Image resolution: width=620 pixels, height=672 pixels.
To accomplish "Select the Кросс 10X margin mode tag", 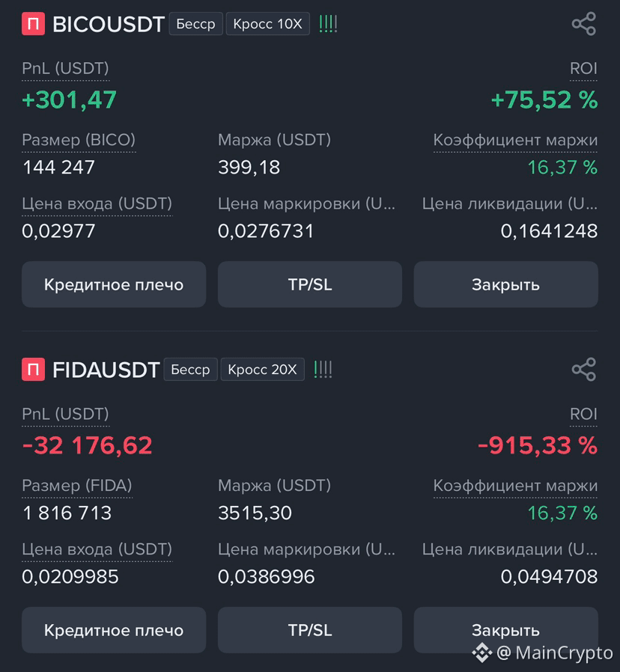I will click(x=267, y=24).
